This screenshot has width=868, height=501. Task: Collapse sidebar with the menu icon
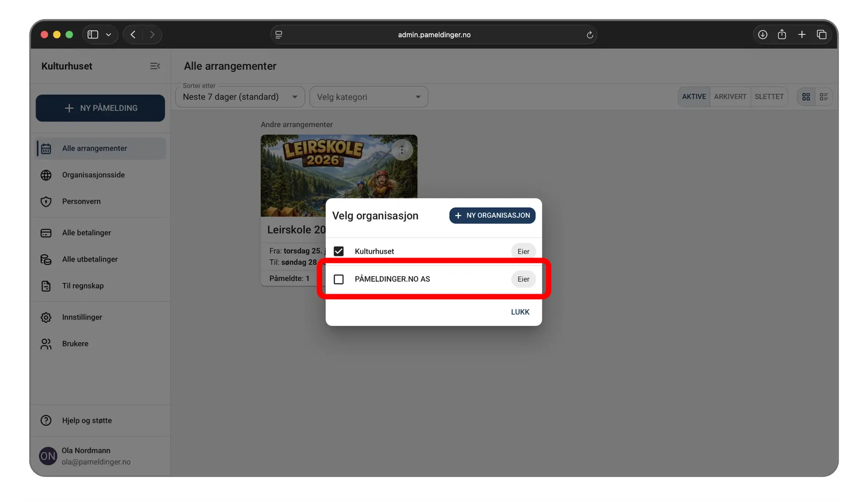tap(155, 66)
